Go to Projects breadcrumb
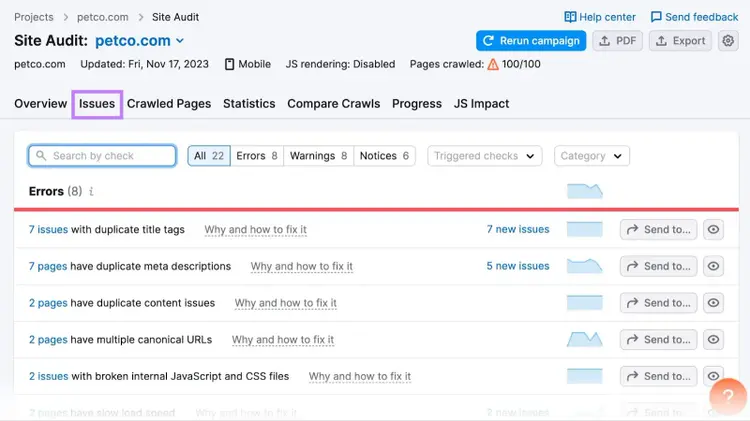 click(x=34, y=17)
